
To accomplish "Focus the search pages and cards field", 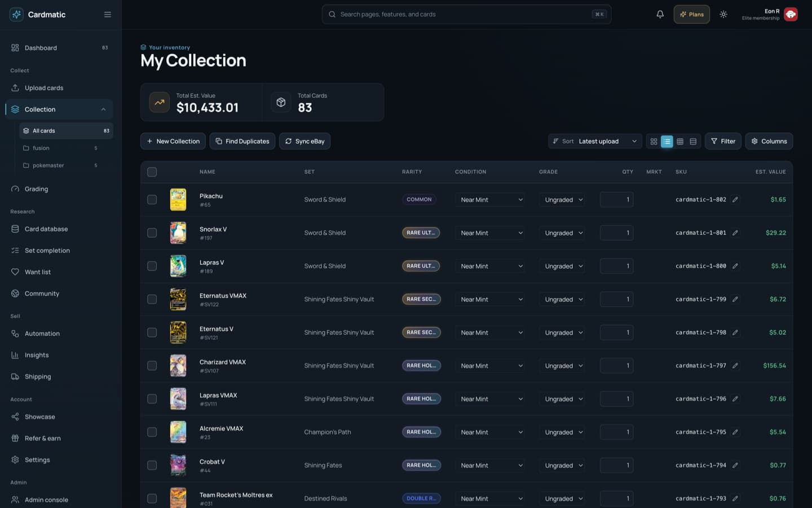I will click(466, 15).
